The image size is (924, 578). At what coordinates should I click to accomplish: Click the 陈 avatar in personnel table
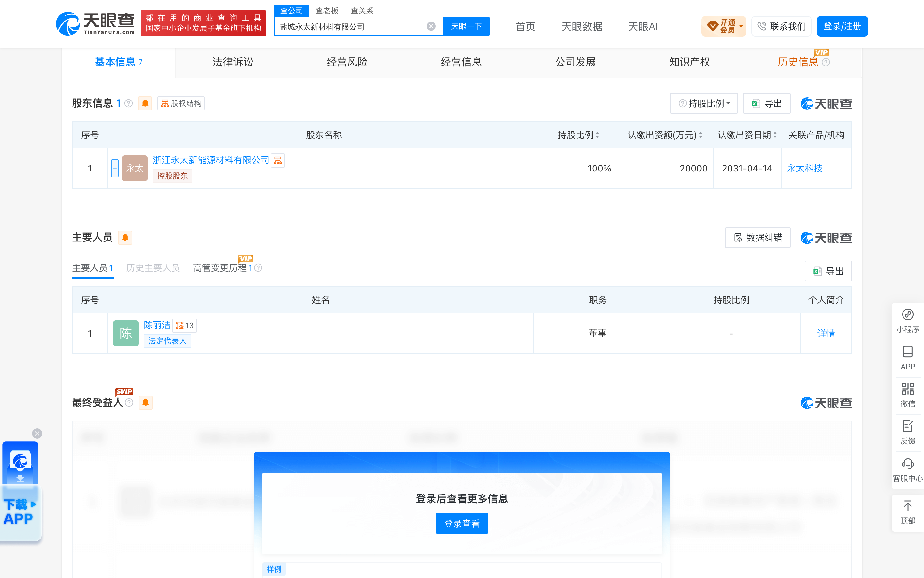[x=126, y=333]
